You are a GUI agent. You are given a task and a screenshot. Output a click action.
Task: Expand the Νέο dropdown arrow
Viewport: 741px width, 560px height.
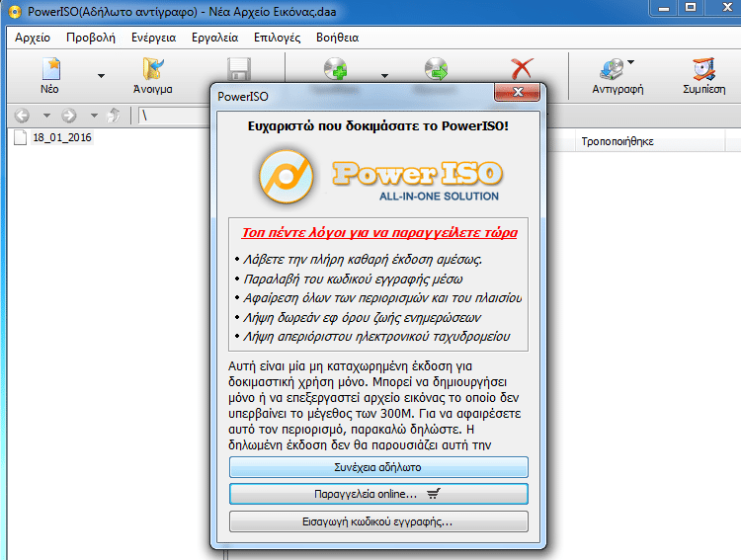point(101,76)
